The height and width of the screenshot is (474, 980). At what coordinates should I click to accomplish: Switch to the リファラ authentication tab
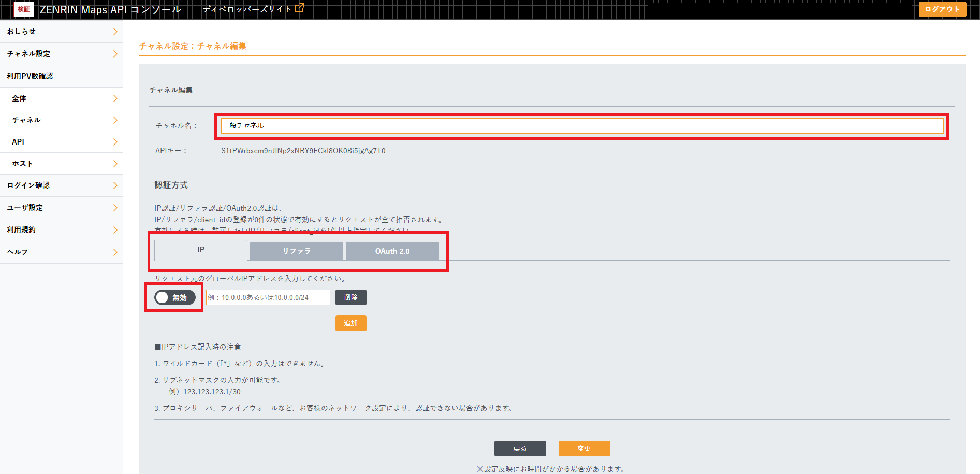296,251
